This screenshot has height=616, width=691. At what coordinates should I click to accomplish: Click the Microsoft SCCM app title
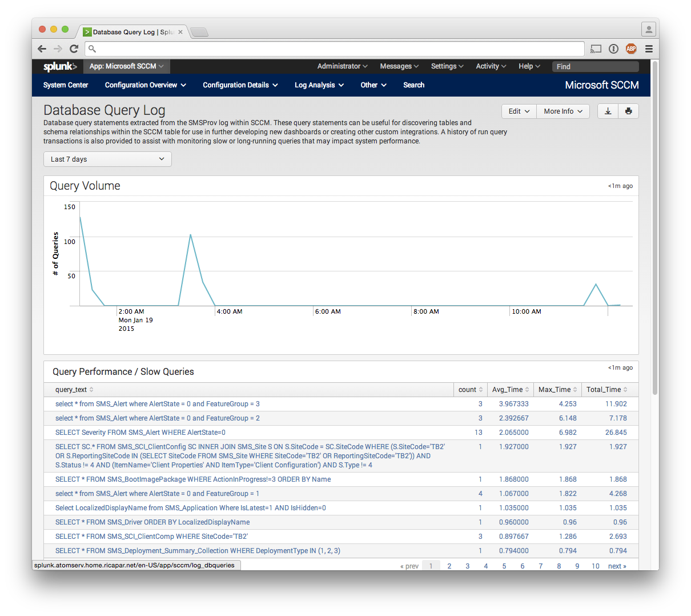pos(602,85)
